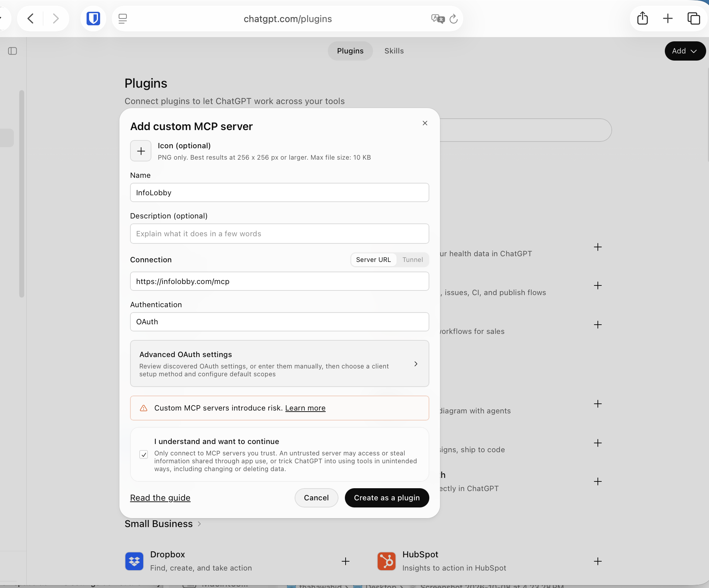
Task: Switch connection mode to Tunnel
Action: tap(413, 260)
